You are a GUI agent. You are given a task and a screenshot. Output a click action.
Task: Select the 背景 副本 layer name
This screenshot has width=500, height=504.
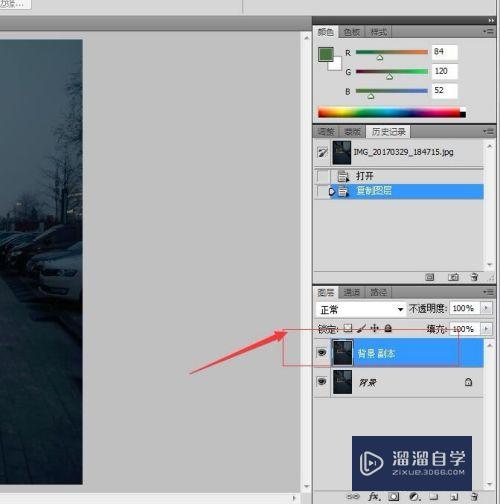(376, 353)
